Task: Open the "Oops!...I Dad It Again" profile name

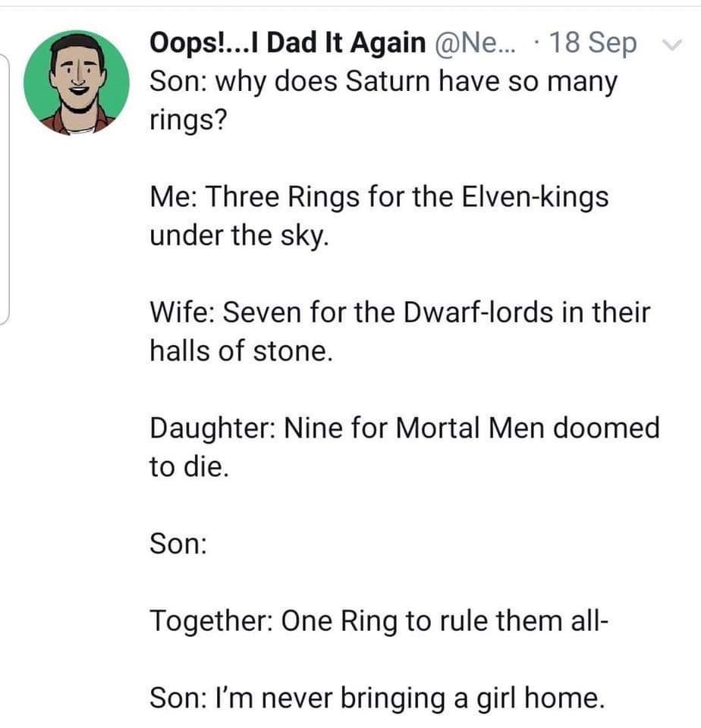Action: click(x=287, y=43)
